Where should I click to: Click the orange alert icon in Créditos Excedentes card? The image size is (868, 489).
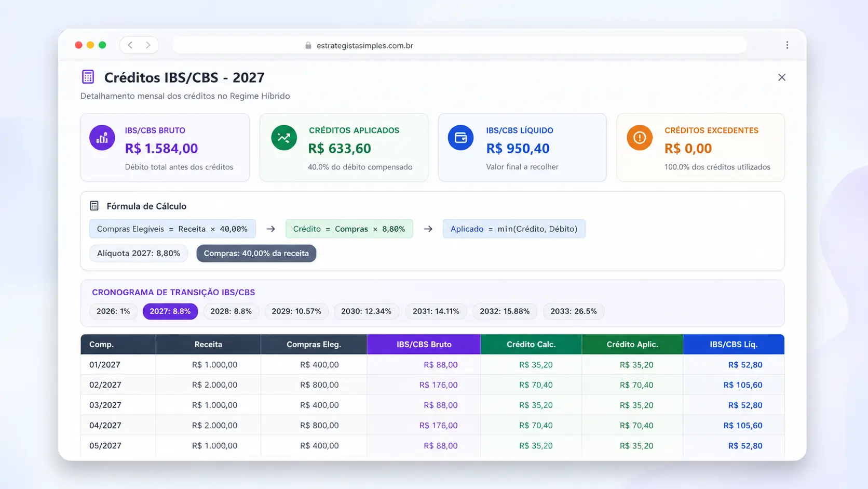tap(640, 138)
